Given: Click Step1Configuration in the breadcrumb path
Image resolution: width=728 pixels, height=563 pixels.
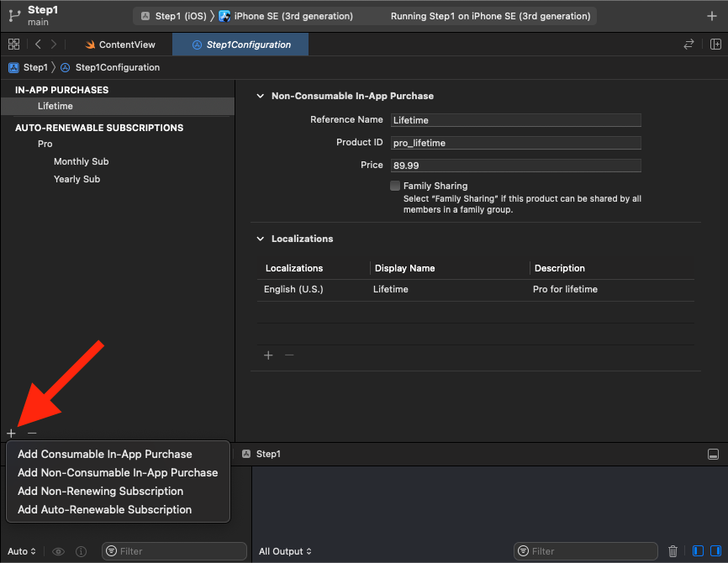Looking at the screenshot, I should coord(118,68).
